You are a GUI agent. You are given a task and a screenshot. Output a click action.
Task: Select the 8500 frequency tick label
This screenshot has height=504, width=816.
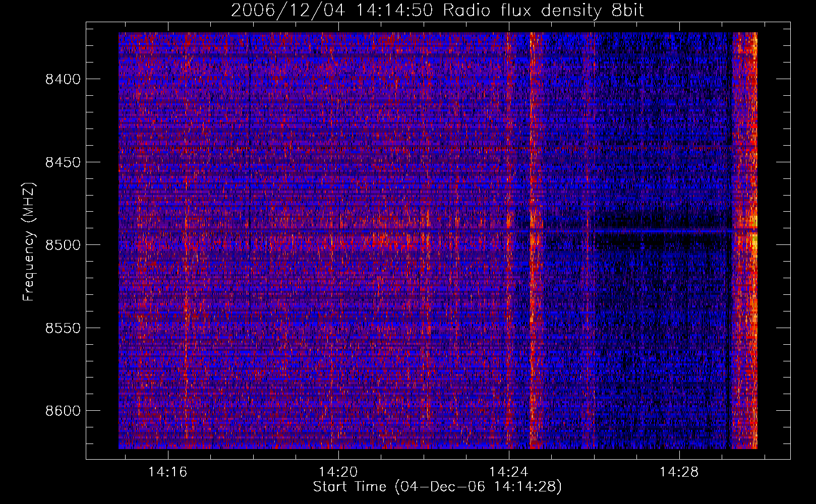click(x=63, y=245)
